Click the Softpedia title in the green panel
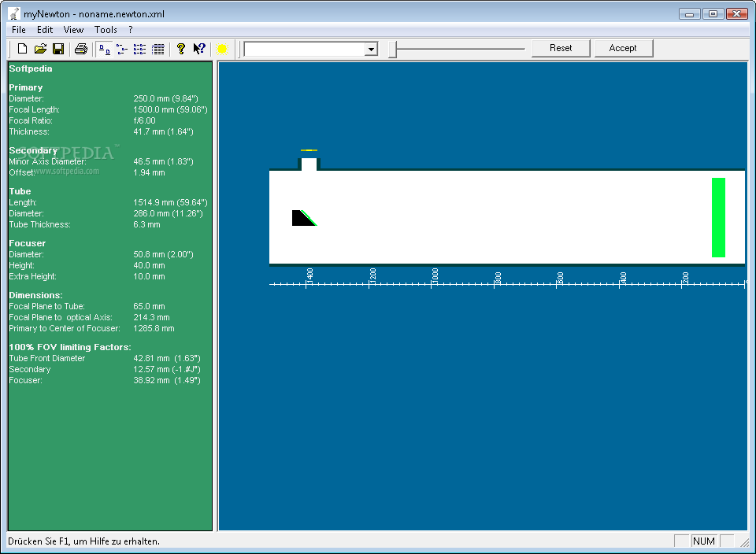This screenshot has width=756, height=554. [31, 69]
